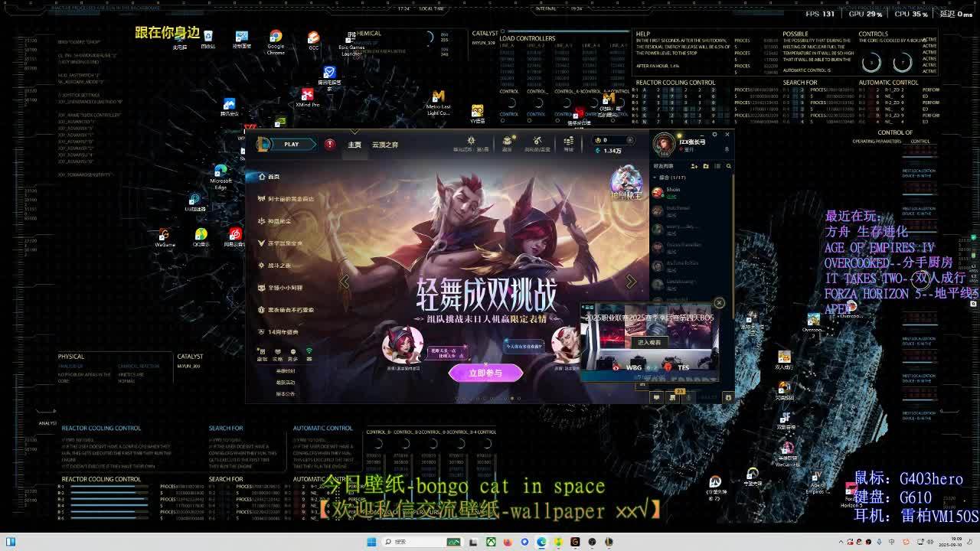The height and width of the screenshot is (551, 980).
Task: Select 首页 in the left sidebar
Action: 273,177
